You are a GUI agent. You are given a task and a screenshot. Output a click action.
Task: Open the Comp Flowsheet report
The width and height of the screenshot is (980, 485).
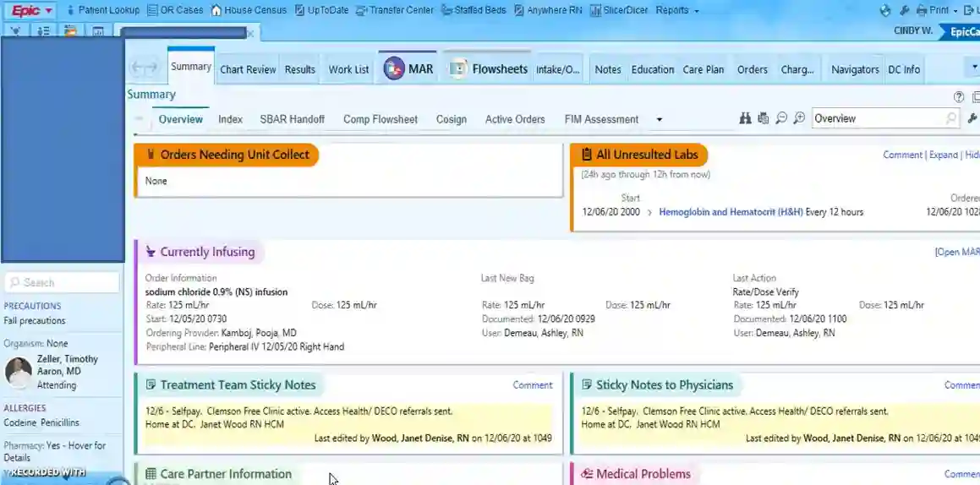380,119
